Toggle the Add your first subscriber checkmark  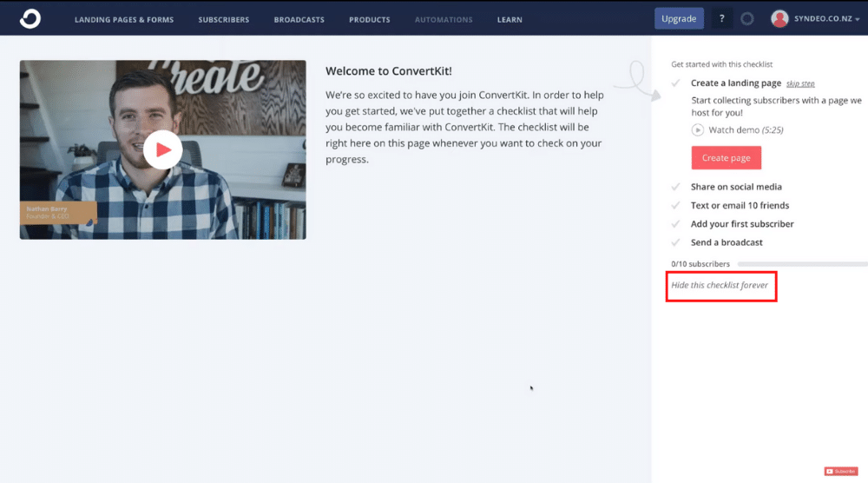point(675,224)
